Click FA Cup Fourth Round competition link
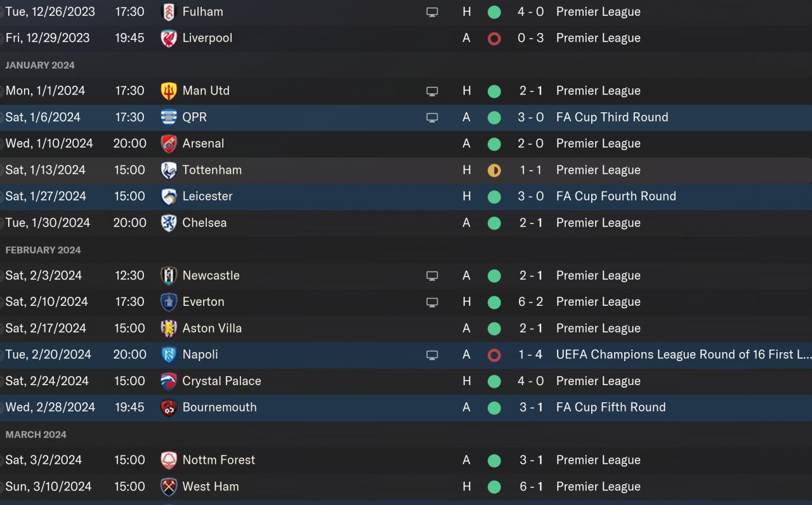This screenshot has width=812, height=505. [615, 197]
